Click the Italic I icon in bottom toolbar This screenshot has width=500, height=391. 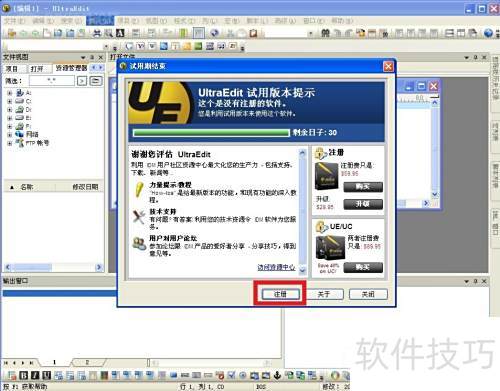[x=35, y=376]
